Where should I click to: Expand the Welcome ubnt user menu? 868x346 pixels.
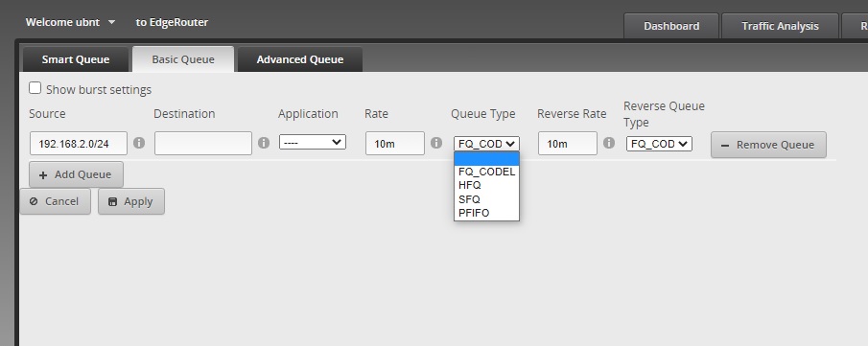[x=70, y=22]
